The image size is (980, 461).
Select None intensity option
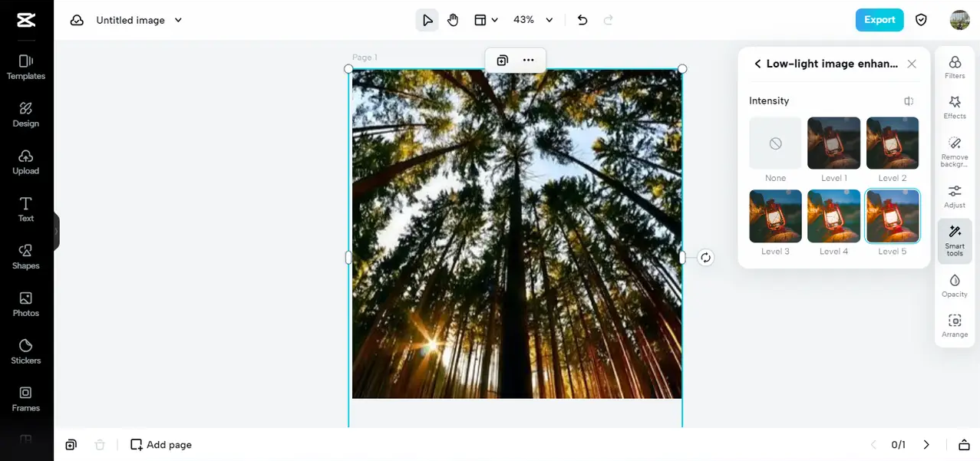tap(775, 143)
